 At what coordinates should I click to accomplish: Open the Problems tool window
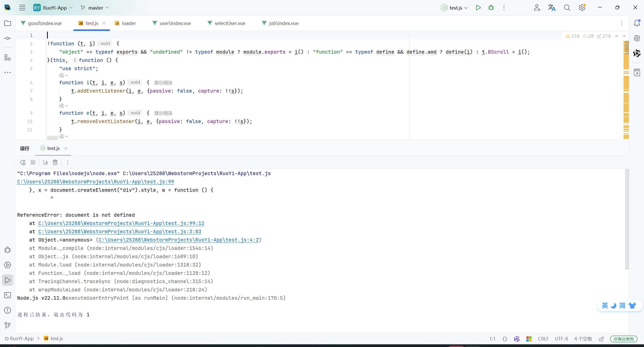(x=8, y=310)
